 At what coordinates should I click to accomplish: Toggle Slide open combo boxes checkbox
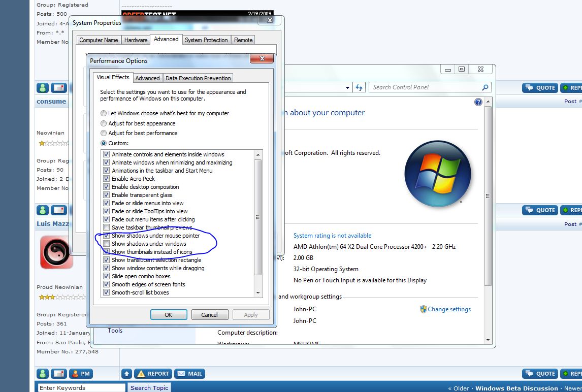[x=106, y=276]
